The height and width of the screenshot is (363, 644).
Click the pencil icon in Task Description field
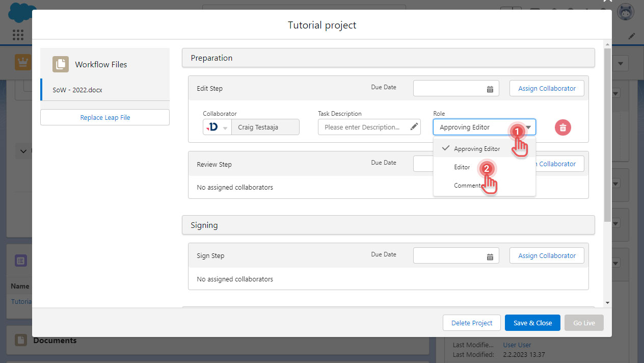[x=414, y=126]
